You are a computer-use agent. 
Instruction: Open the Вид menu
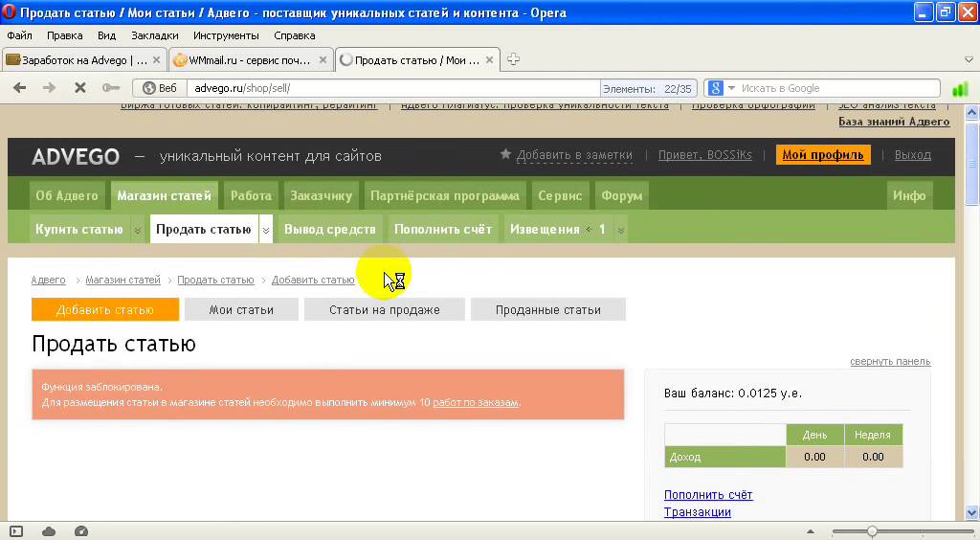pos(107,35)
